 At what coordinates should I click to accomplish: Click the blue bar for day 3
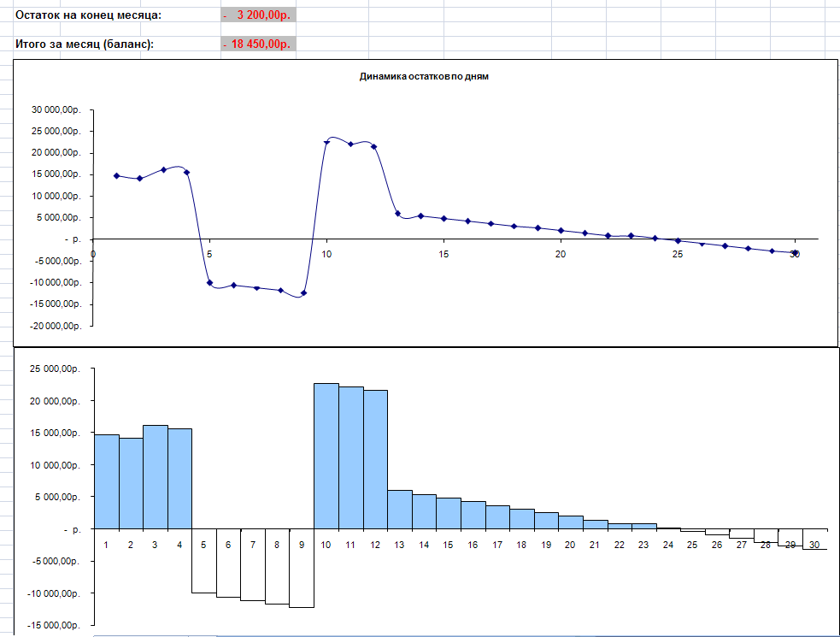click(x=155, y=476)
